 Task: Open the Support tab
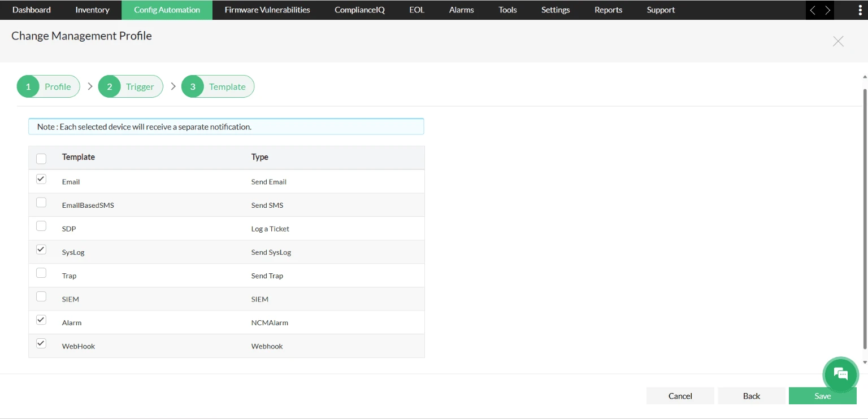click(661, 10)
